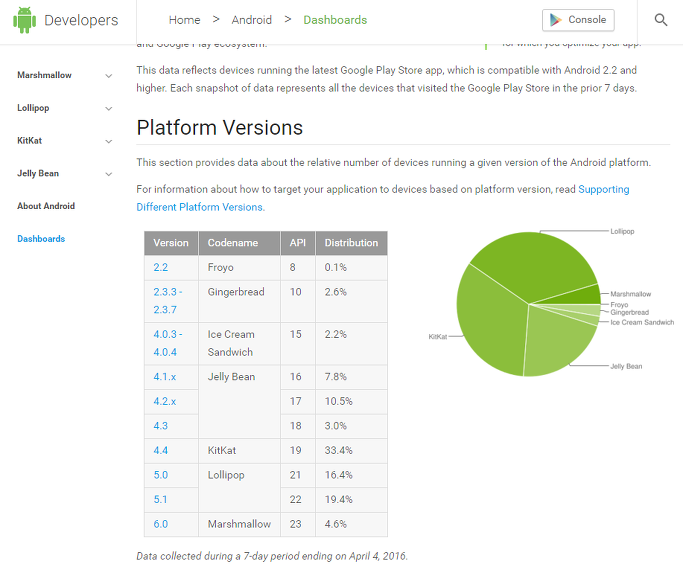Click the Ice Cream Sandwich codename cell
The height and width of the screenshot is (567, 683).
(239, 343)
